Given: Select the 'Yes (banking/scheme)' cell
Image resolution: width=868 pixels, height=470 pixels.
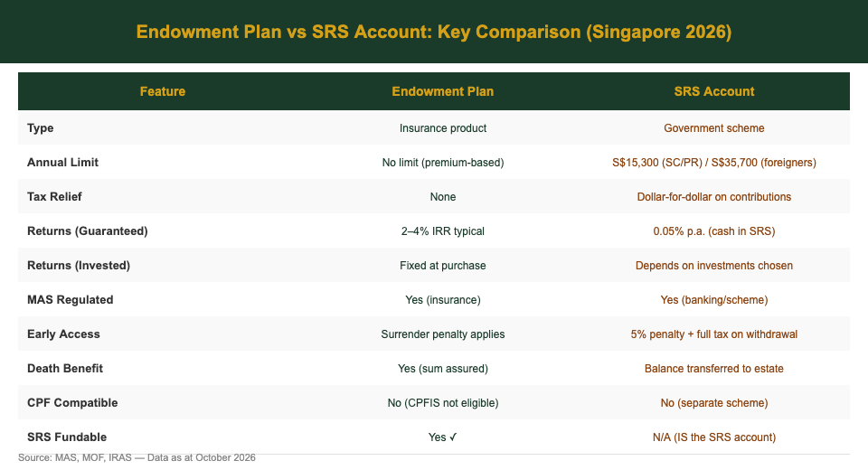Looking at the screenshot, I should tap(714, 299).
